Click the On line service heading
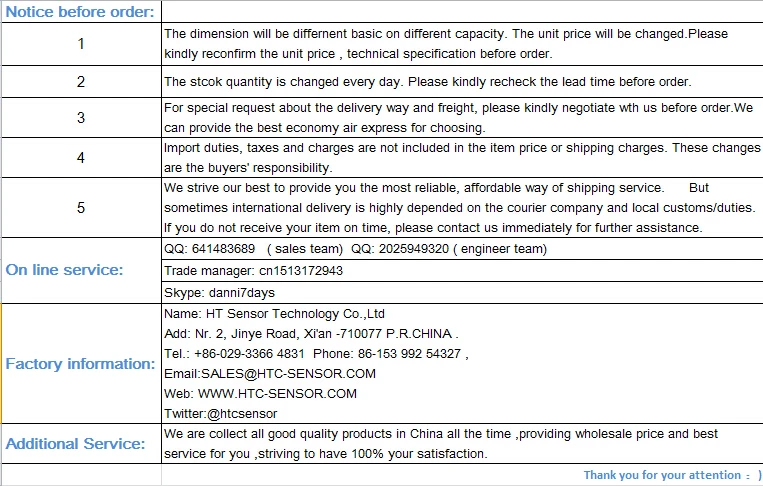Viewport: 763px width, 486px height. pos(64,270)
